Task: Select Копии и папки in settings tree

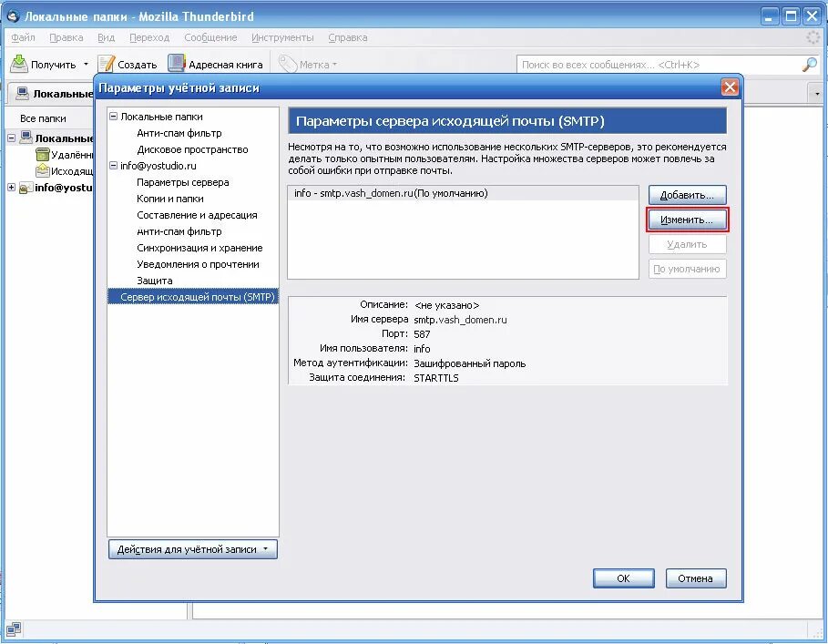Action: [170, 199]
